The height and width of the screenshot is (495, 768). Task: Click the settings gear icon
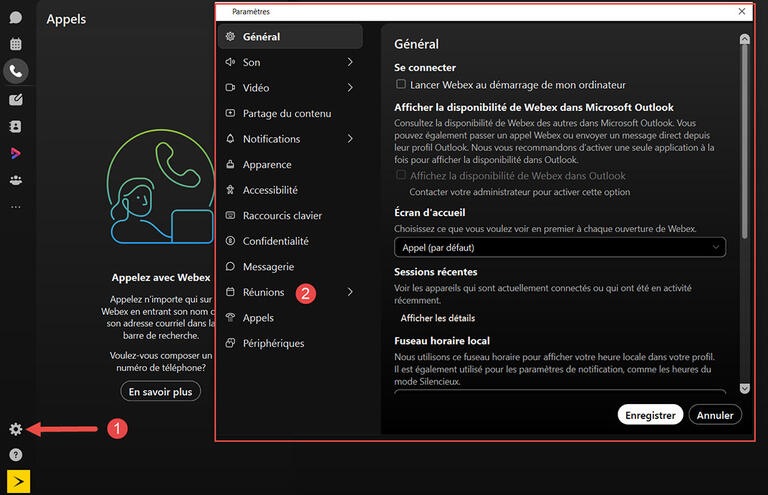15,429
